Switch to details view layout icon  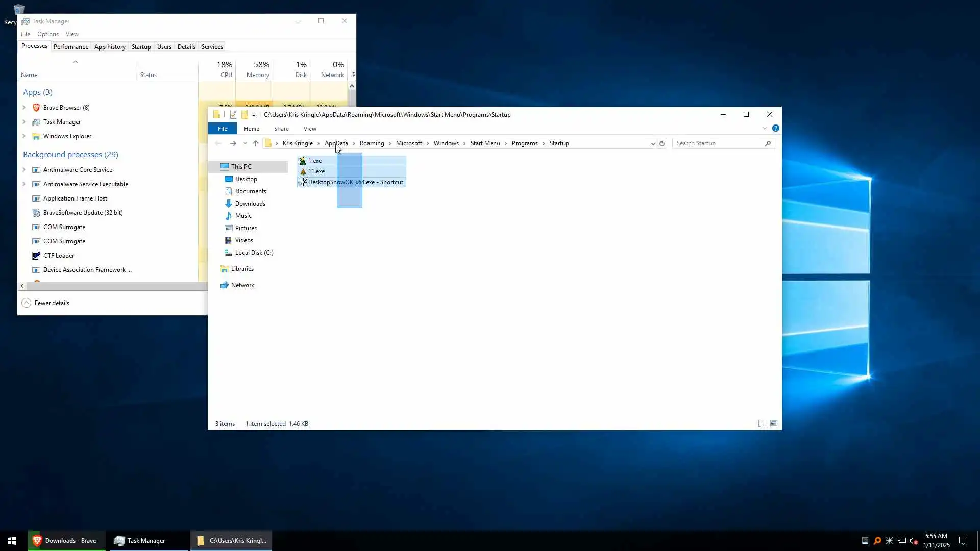pos(762,423)
